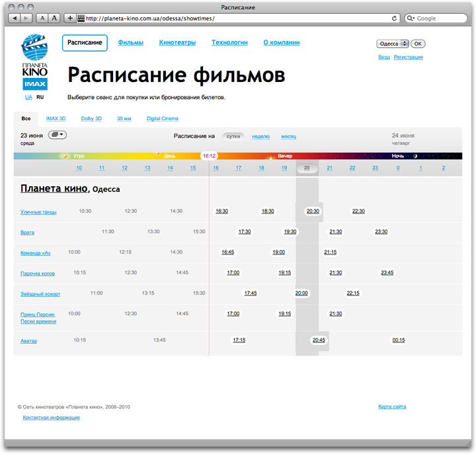Screen dimensions: 476x454
Task: Click the browser forward arrow button
Action: [x=26, y=19]
